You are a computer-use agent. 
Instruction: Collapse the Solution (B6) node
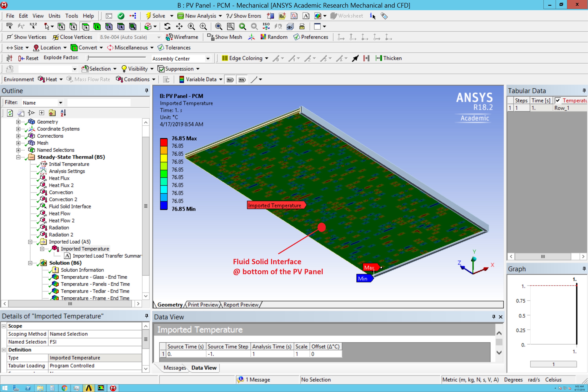click(30, 263)
